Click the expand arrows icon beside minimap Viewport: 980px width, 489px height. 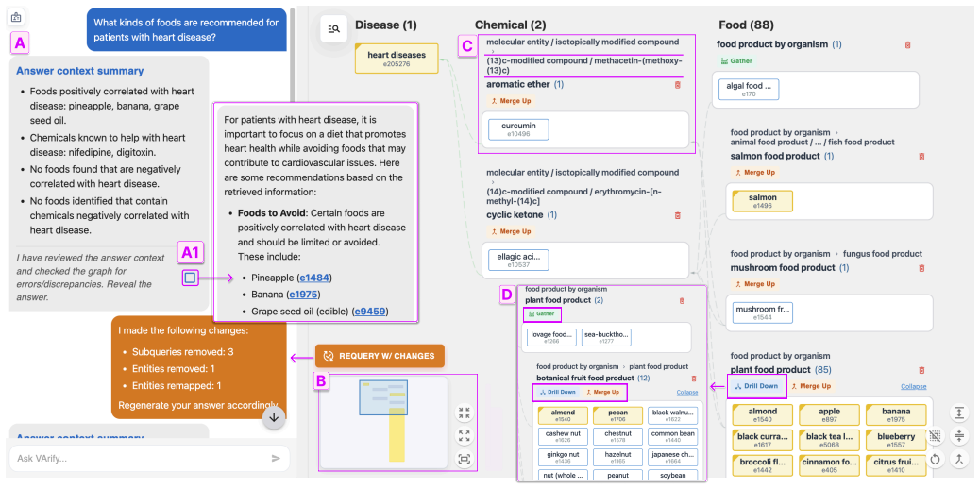464,435
